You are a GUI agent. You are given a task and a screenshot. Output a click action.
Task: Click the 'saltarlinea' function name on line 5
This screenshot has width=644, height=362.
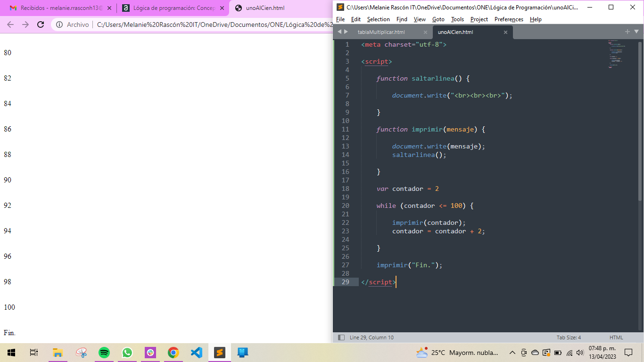(433, 78)
